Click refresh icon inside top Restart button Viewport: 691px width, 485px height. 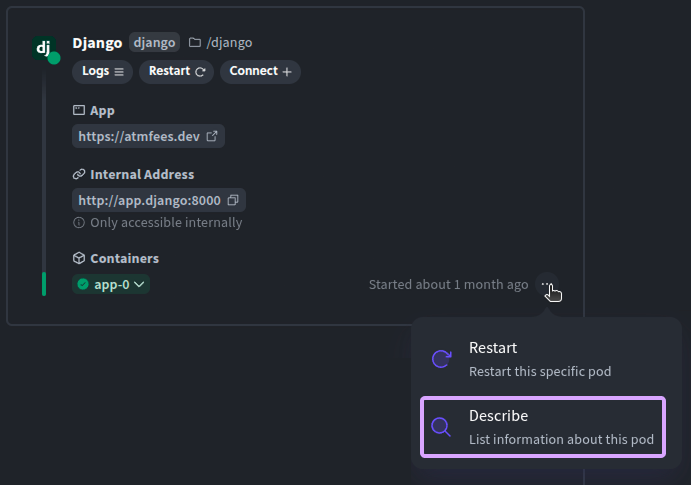pyautogui.click(x=201, y=72)
